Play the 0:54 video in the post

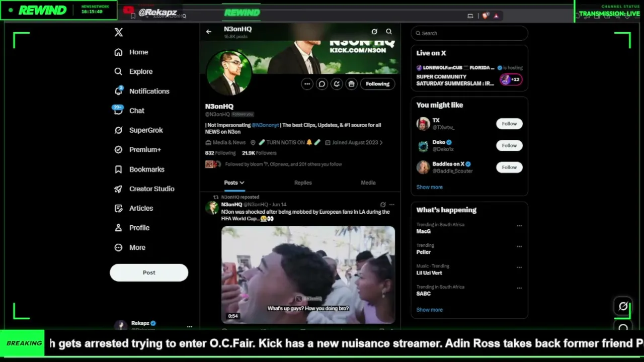[x=308, y=275]
